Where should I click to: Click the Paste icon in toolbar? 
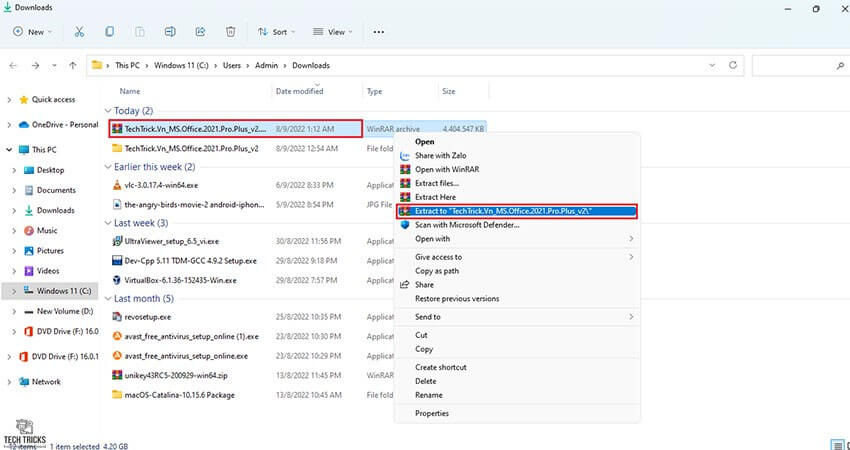(x=140, y=32)
